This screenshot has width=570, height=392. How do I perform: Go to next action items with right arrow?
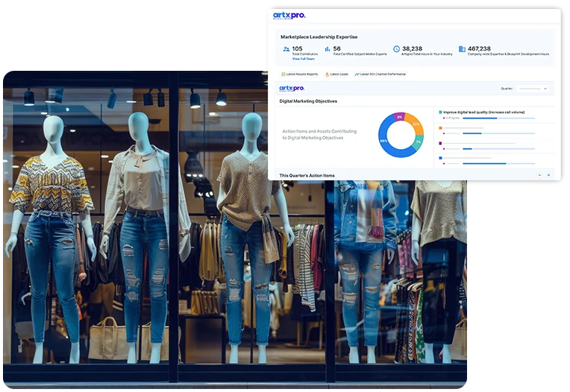548,175
